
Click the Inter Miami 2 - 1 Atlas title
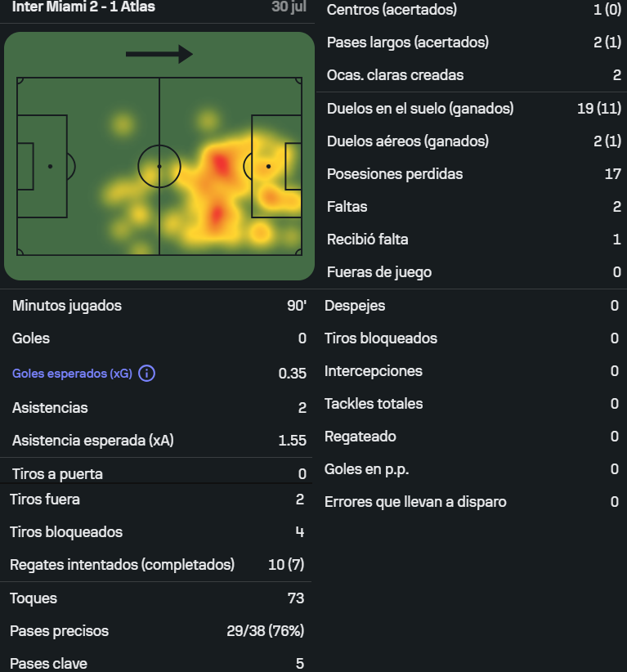pos(83,7)
